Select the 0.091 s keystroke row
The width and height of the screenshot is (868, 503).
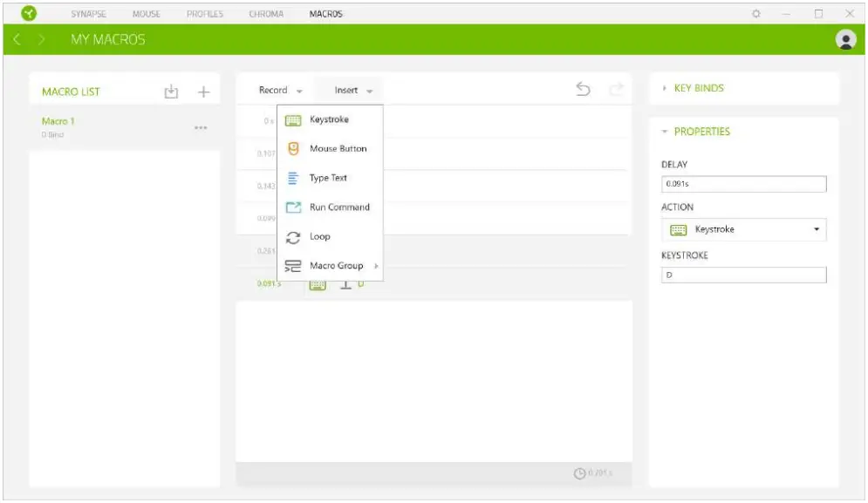point(434,285)
